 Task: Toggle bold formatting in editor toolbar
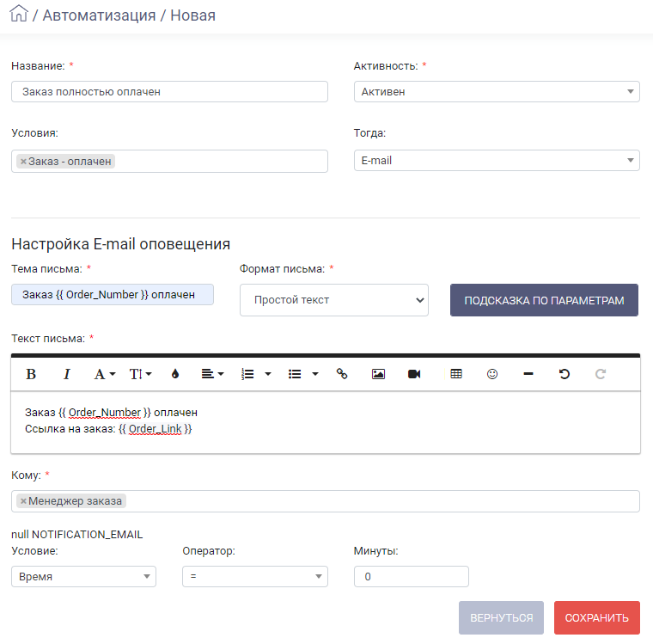tap(31, 374)
